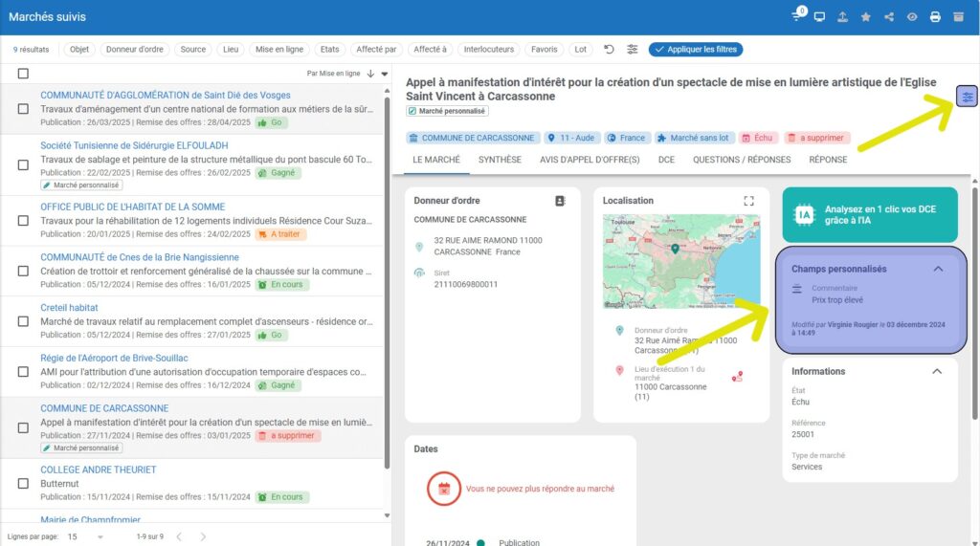Reset filters with the undo arrow icon
980x546 pixels.
tap(610, 50)
